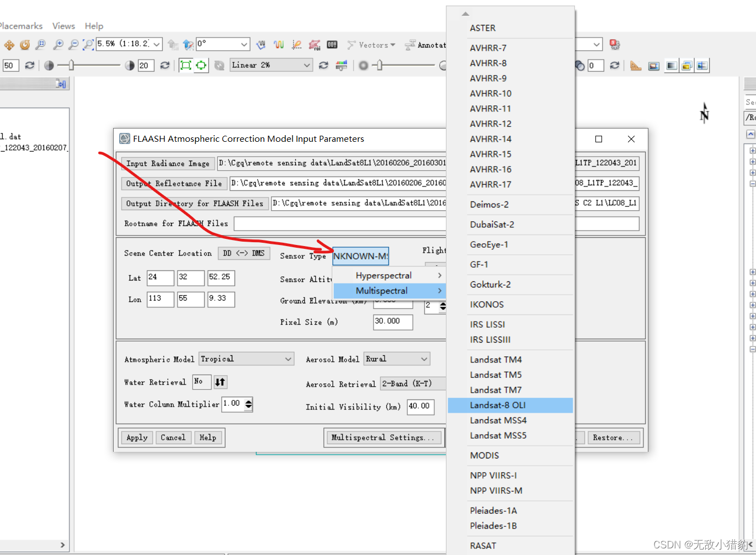Select MODIS from the sensor list
756x555 pixels.
510,456
